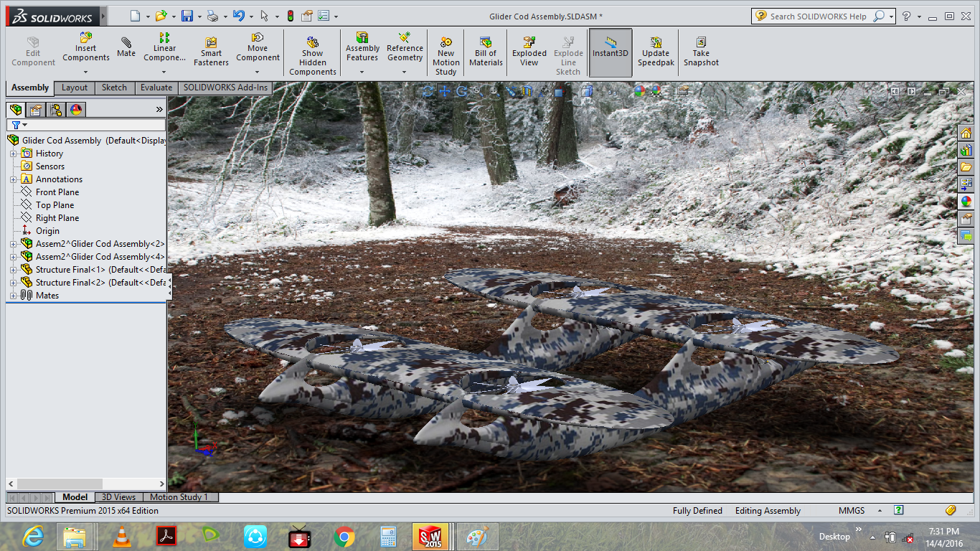Click Update Speedpak icon
This screenshot has height=551, width=980.
pyautogui.click(x=656, y=52)
